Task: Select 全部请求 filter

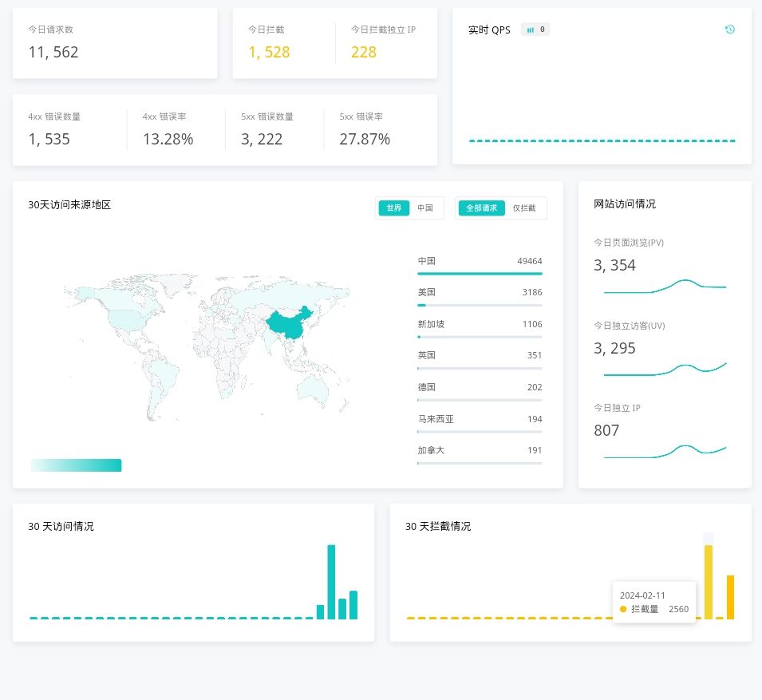Action: click(482, 208)
